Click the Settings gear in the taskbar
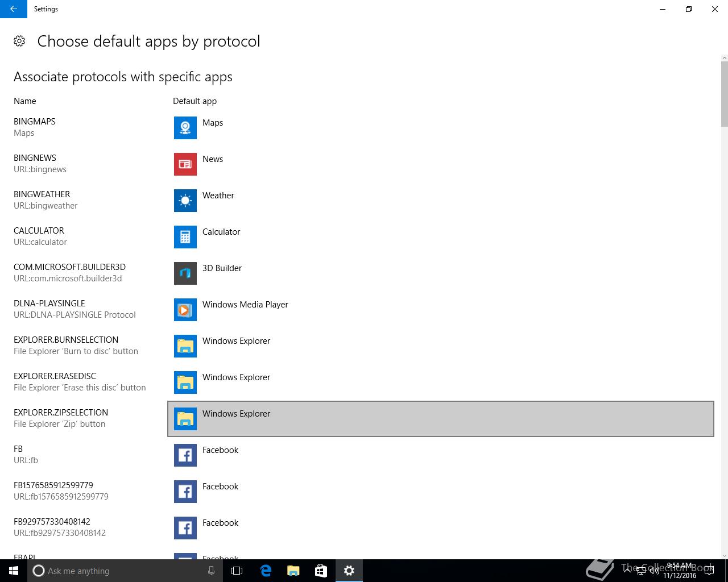 pos(349,571)
